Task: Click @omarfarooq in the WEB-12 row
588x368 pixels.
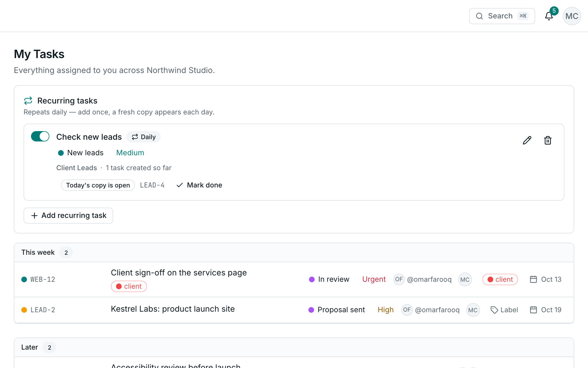Action: 429,279
